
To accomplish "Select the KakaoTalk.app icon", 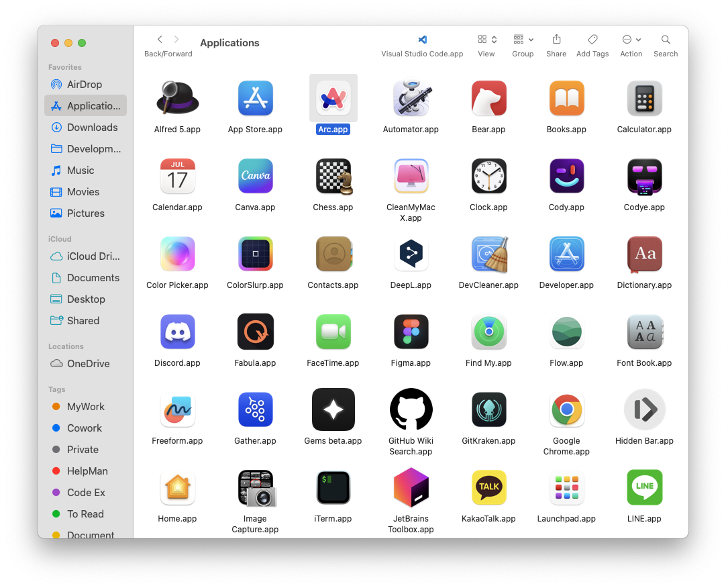I will (x=488, y=487).
